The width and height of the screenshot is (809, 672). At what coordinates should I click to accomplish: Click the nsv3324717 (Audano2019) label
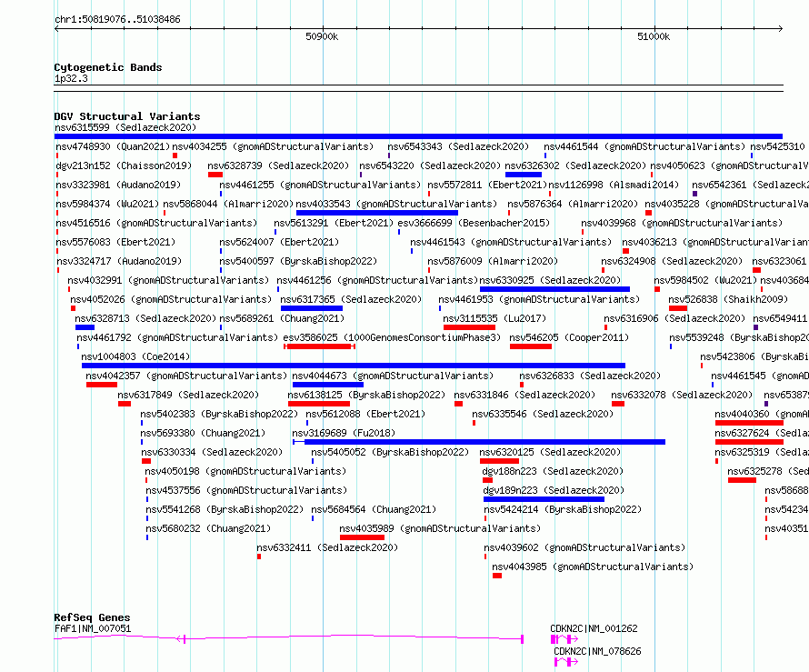point(119,261)
